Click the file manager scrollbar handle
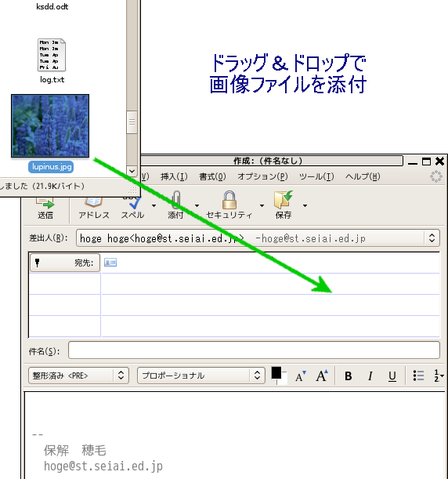448x479 pixels. (x=132, y=122)
